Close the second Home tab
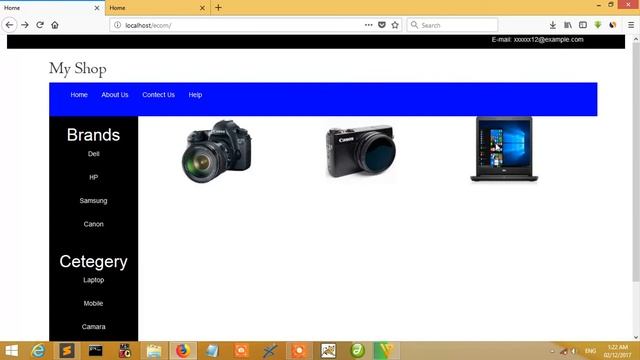Viewport: 640px width, 360px height. click(x=202, y=8)
